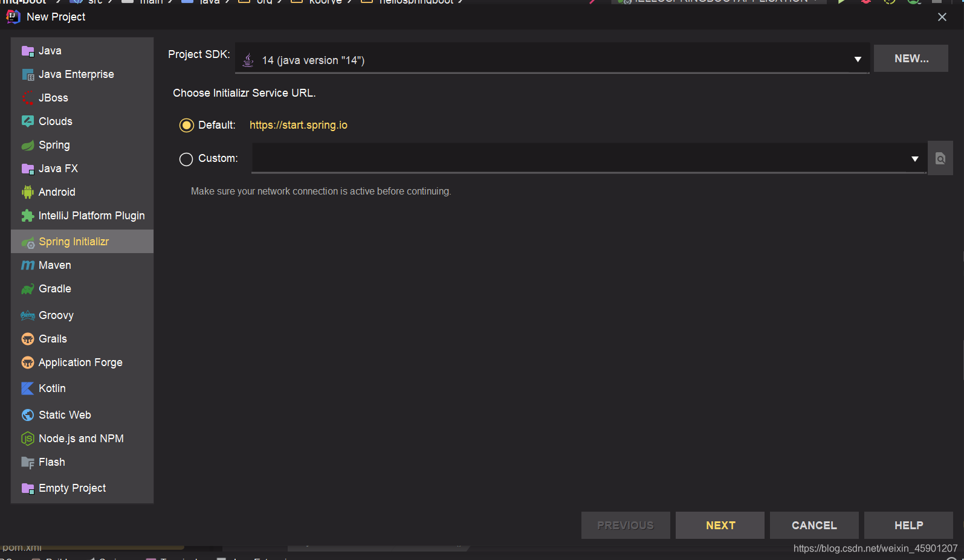Screen dimensions: 964x560
Task: Click the Empty Project folder icon
Action: [x=28, y=489]
